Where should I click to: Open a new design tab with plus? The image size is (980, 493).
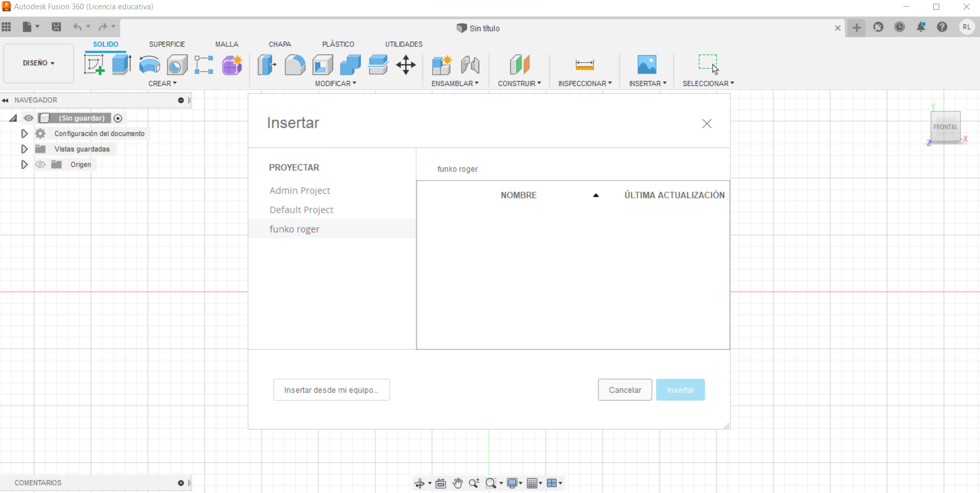click(x=856, y=27)
